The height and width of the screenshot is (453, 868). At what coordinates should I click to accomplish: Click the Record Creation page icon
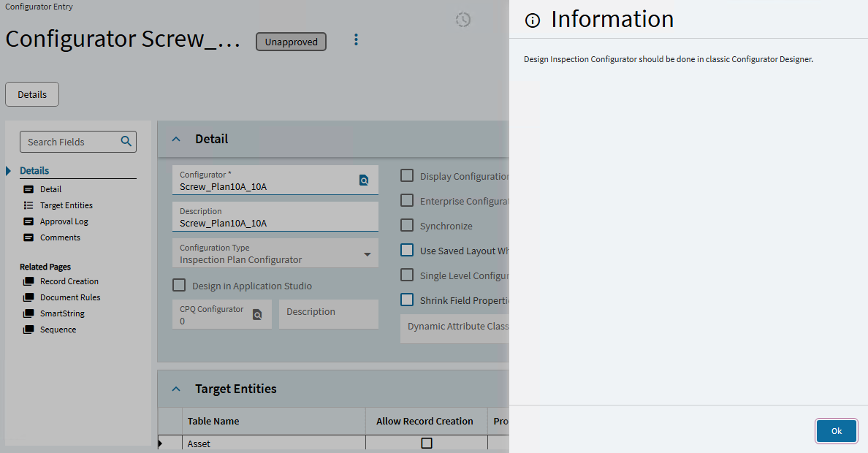coord(28,281)
